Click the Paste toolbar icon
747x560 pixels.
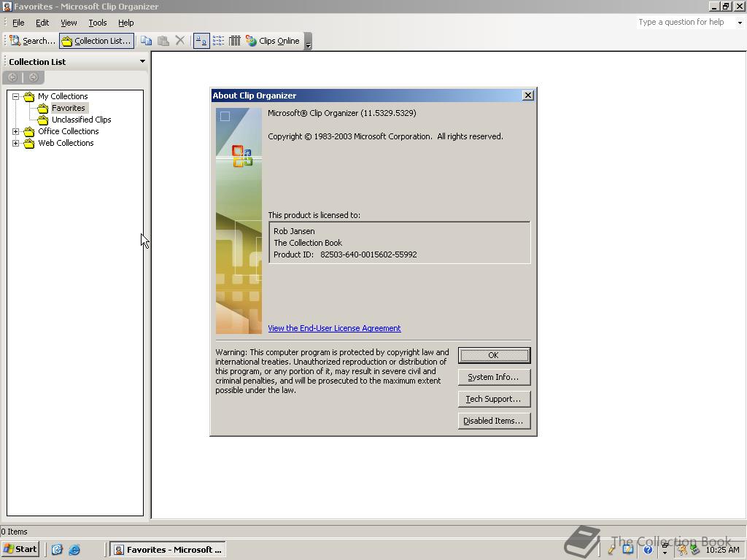click(x=163, y=41)
